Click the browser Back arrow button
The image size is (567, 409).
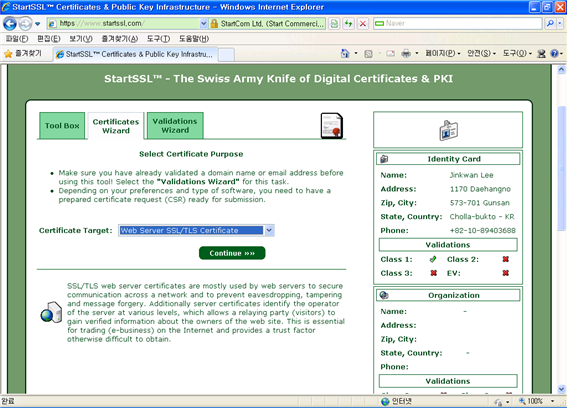(10, 24)
